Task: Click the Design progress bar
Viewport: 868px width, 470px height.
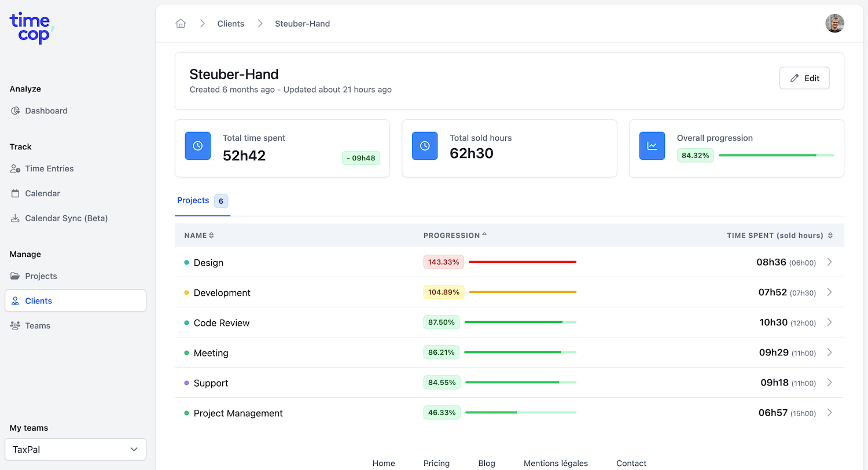Action: (x=523, y=262)
